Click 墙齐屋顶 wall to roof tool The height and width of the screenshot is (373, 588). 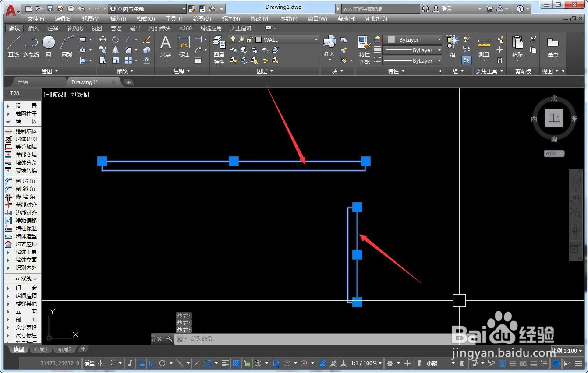tap(26, 244)
